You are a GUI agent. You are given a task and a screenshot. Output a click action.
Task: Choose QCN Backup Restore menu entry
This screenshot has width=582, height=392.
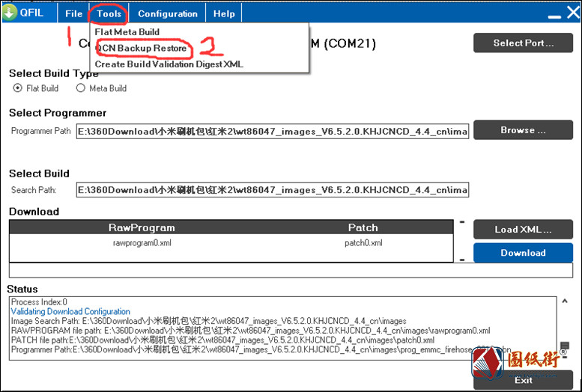tap(141, 48)
